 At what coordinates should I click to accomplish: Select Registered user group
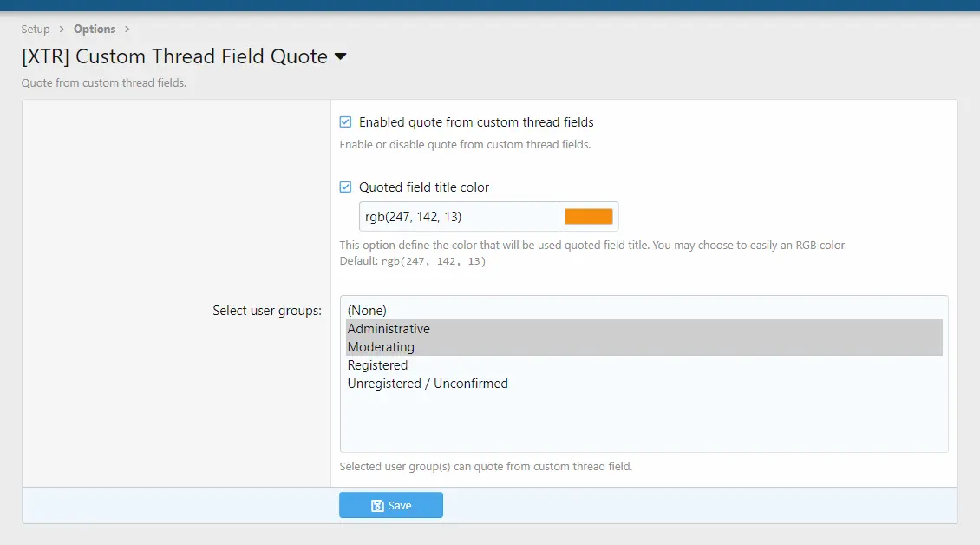[x=644, y=364]
